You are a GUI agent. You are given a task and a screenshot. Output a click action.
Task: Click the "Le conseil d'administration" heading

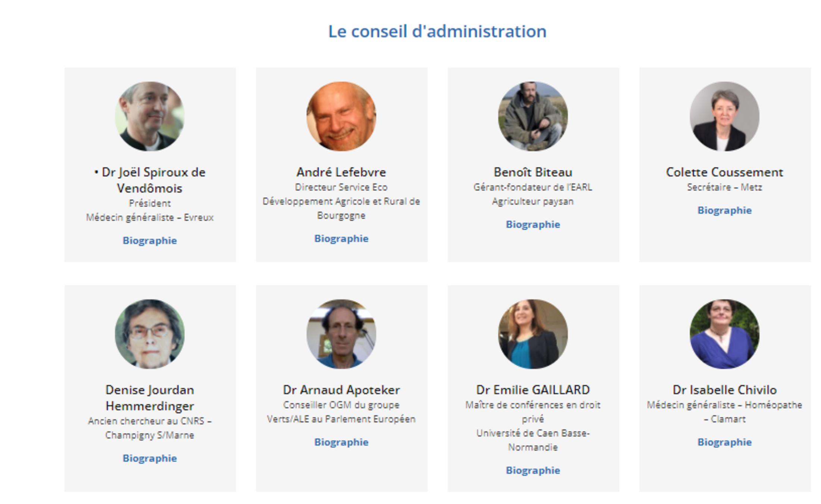tap(437, 31)
